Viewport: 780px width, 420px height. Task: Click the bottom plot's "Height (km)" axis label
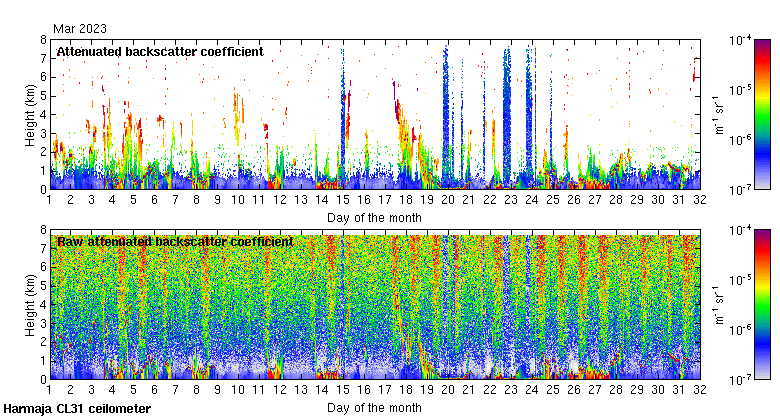tap(30, 306)
